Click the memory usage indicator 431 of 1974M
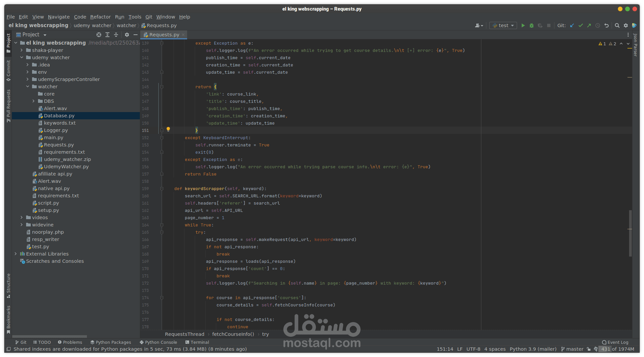This screenshot has width=644, height=357. pos(617,349)
